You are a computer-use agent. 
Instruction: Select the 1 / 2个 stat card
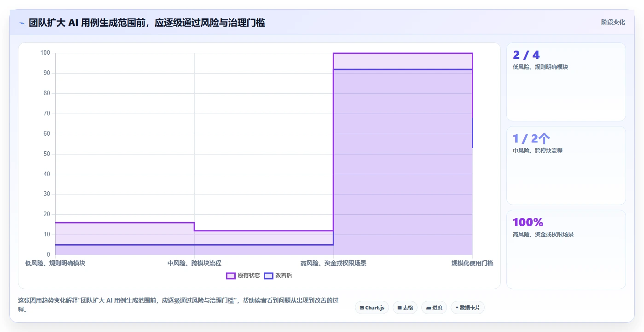pos(566,166)
